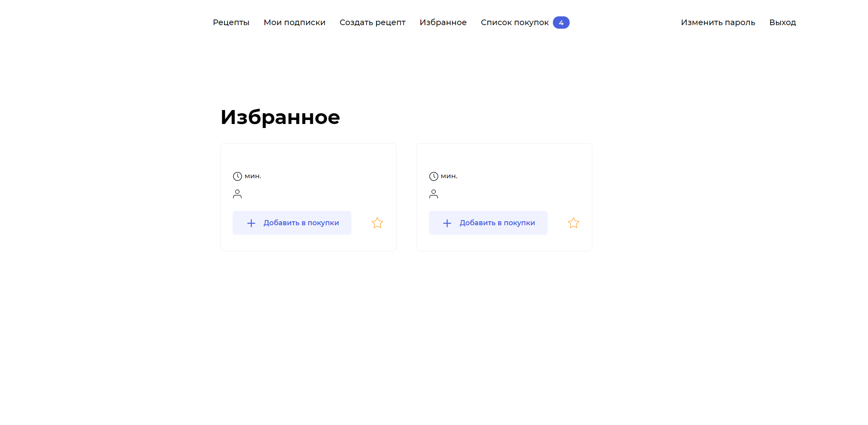Open the Рецепты page
Image resolution: width=868 pixels, height=425 pixels.
click(x=231, y=23)
